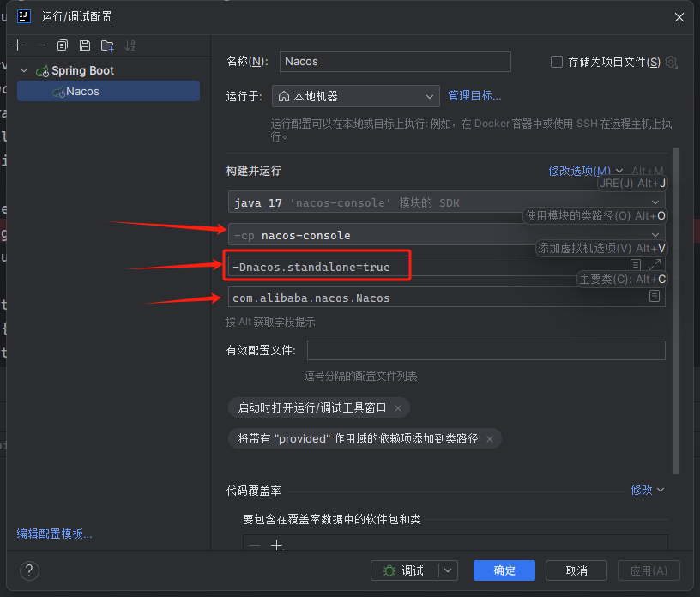The width and height of the screenshot is (700, 597).
Task: Save the configuration with the disk icon
Action: (85, 45)
